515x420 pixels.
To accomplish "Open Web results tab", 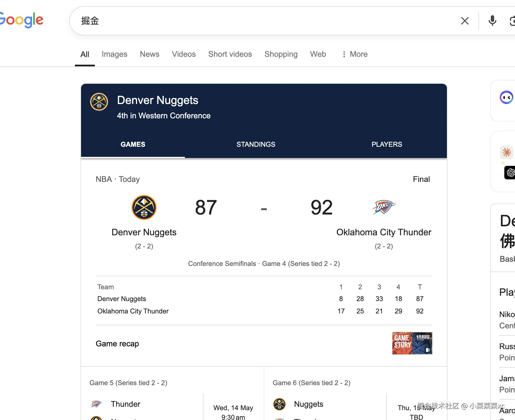I will tap(318, 54).
